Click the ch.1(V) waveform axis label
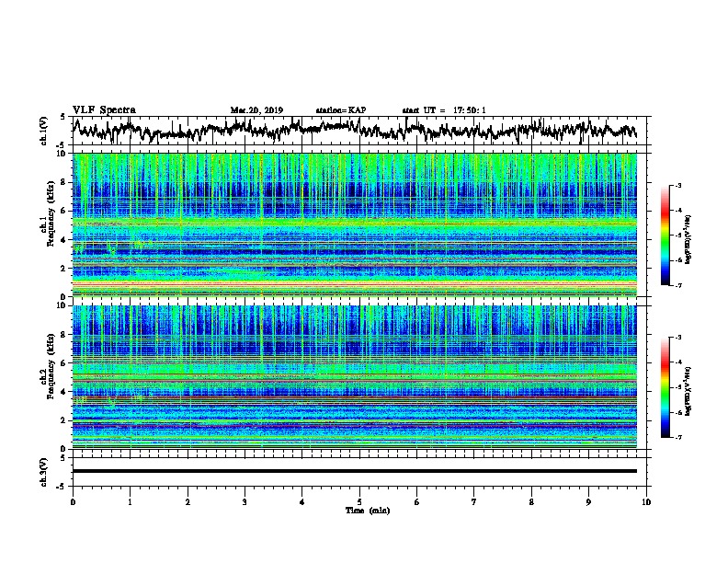Screen dimensions: 728x563 [44, 131]
